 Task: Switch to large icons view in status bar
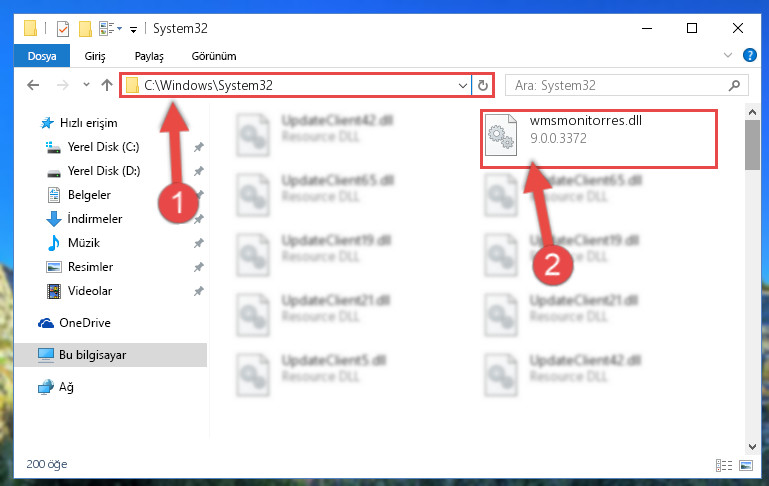tap(746, 464)
